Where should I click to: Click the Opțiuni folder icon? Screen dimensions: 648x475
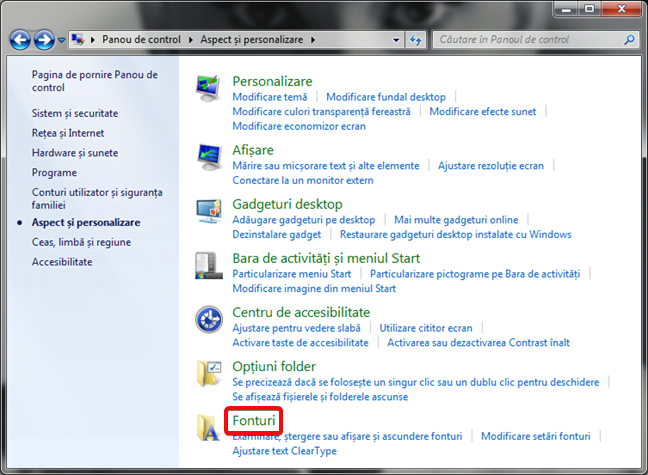tap(209, 373)
